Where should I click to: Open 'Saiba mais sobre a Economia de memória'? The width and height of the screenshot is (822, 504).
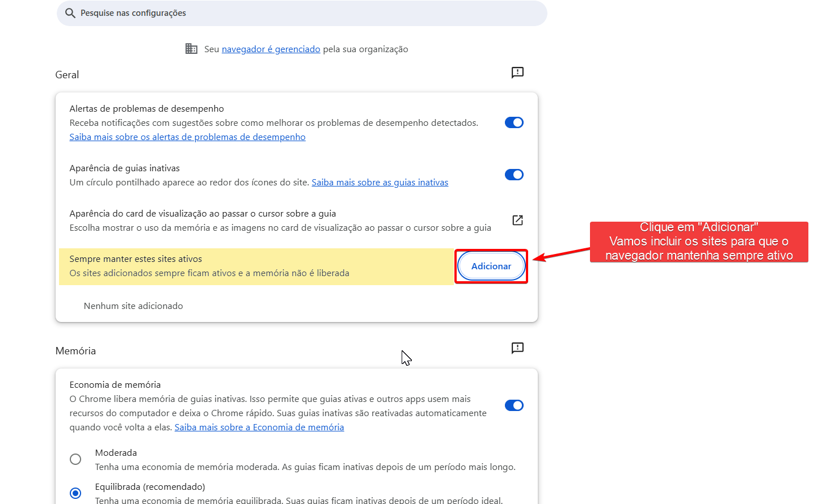pos(259,427)
